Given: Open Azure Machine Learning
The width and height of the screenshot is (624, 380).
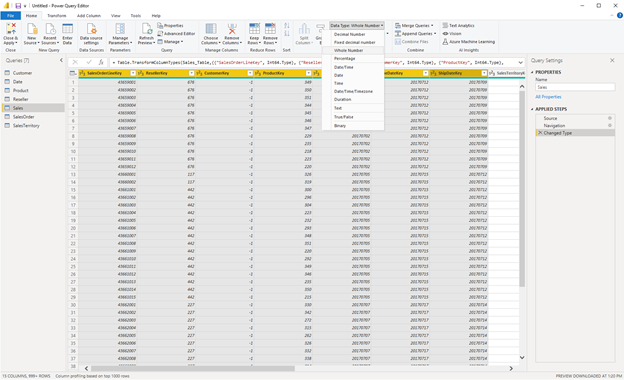Looking at the screenshot, I should [468, 41].
